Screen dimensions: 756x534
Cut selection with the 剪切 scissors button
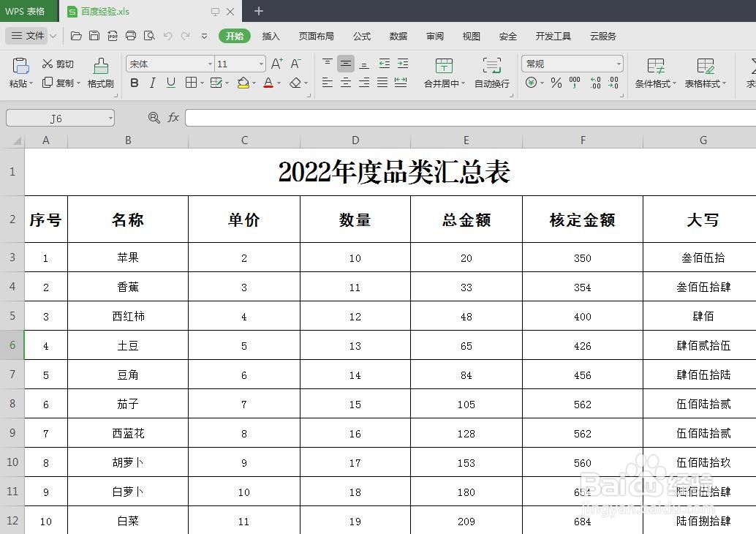click(58, 64)
